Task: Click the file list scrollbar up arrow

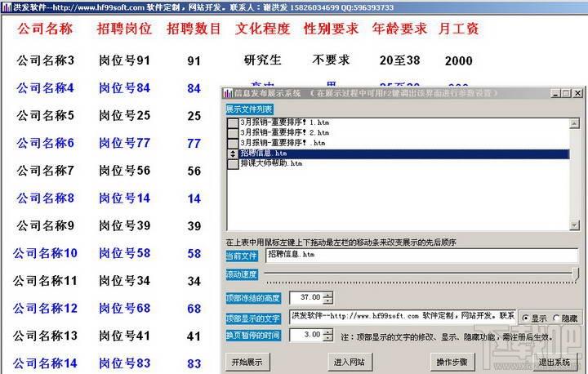Action: point(574,123)
